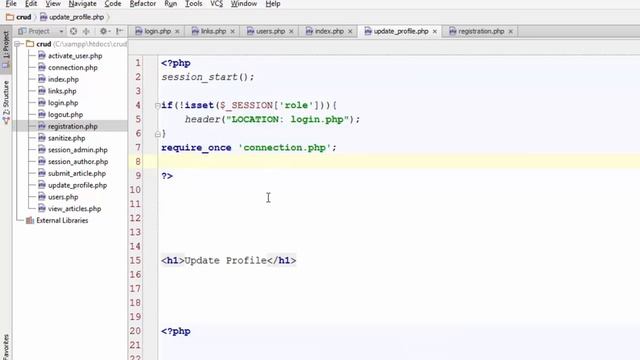Hide the Project tool window icon
640x360 pixels.
pyautogui.click(x=120, y=31)
